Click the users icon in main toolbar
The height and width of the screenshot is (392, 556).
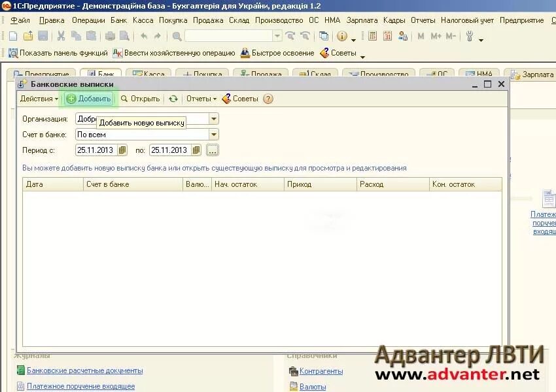403,36
